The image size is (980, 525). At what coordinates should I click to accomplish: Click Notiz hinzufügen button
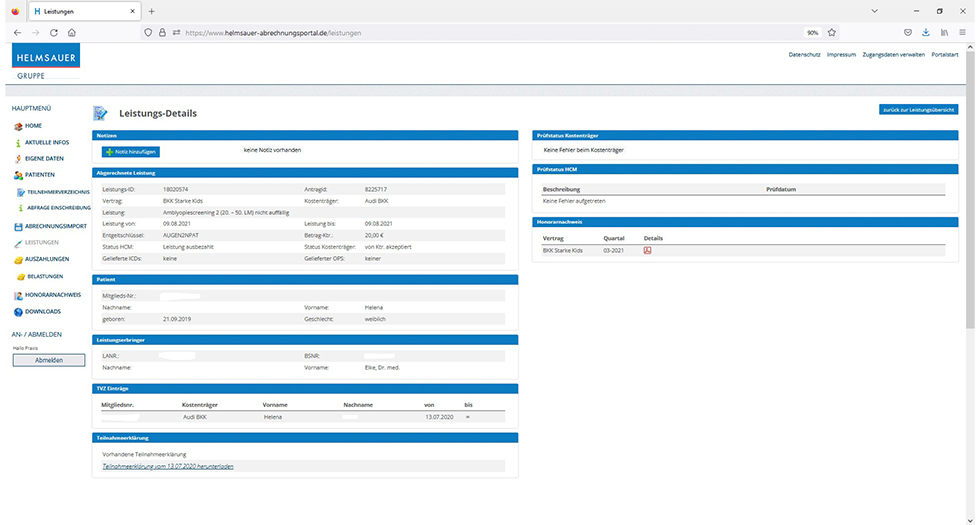[131, 152]
